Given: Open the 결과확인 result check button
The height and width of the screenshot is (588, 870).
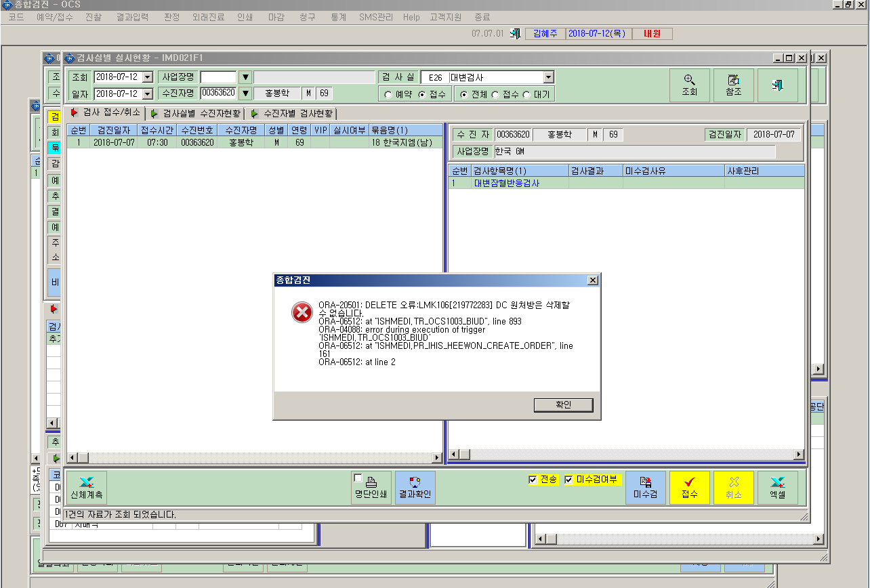Looking at the screenshot, I should [x=415, y=488].
